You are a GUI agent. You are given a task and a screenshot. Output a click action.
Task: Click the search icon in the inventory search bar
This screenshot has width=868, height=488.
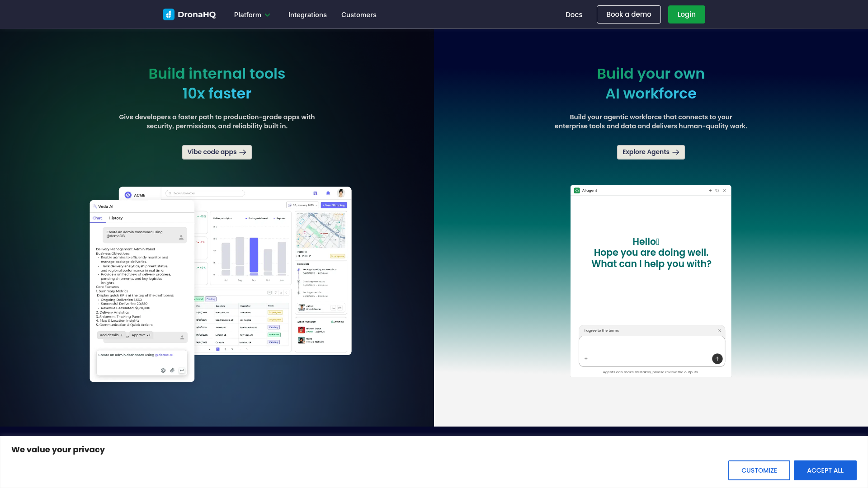click(x=170, y=193)
